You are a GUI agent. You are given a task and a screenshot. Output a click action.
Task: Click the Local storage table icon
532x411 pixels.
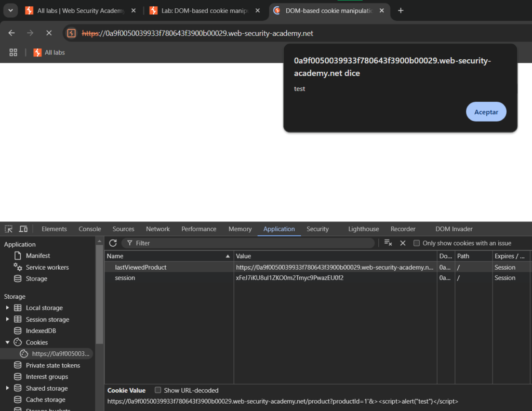[18, 308]
